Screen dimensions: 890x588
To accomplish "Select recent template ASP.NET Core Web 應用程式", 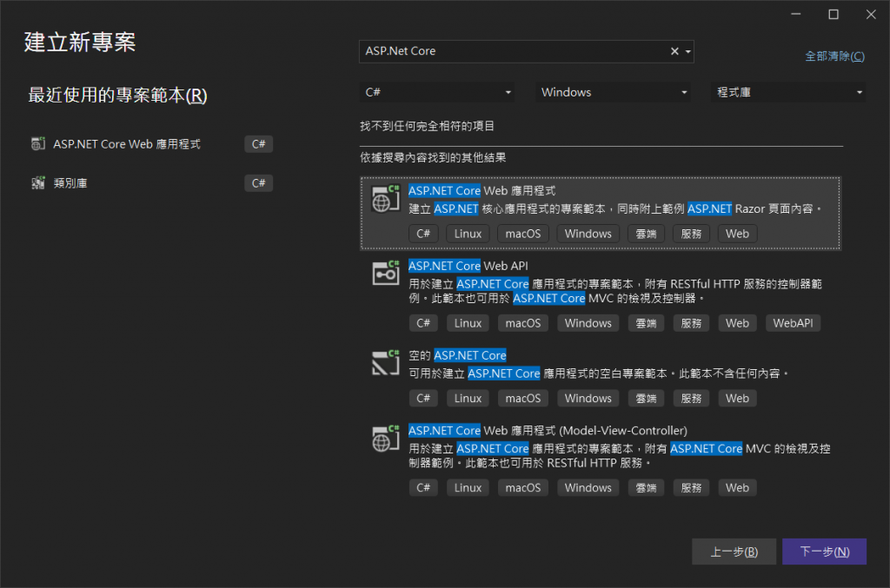I will (127, 144).
